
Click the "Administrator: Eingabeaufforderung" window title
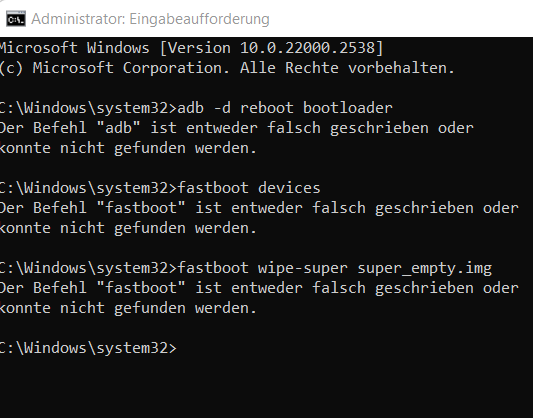coord(150,19)
